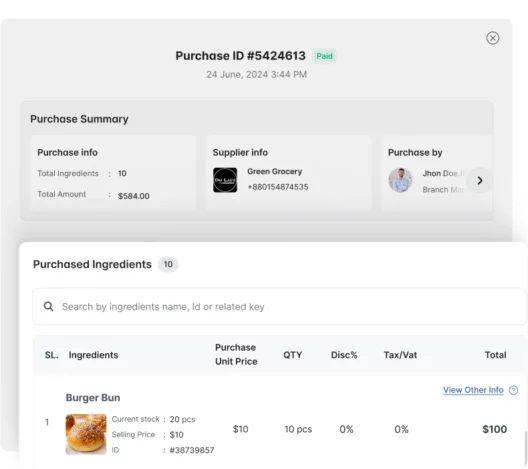Click the ingredient ID #38739857

click(192, 450)
